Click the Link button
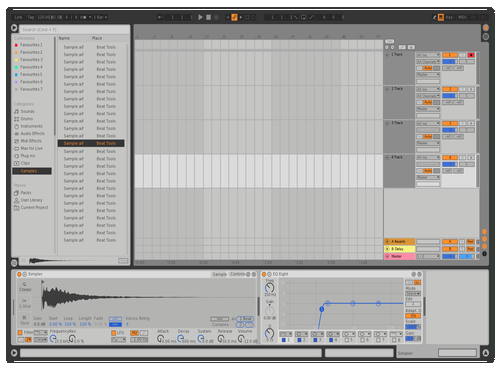Screen dimensions: 500x370 click(18, 17)
